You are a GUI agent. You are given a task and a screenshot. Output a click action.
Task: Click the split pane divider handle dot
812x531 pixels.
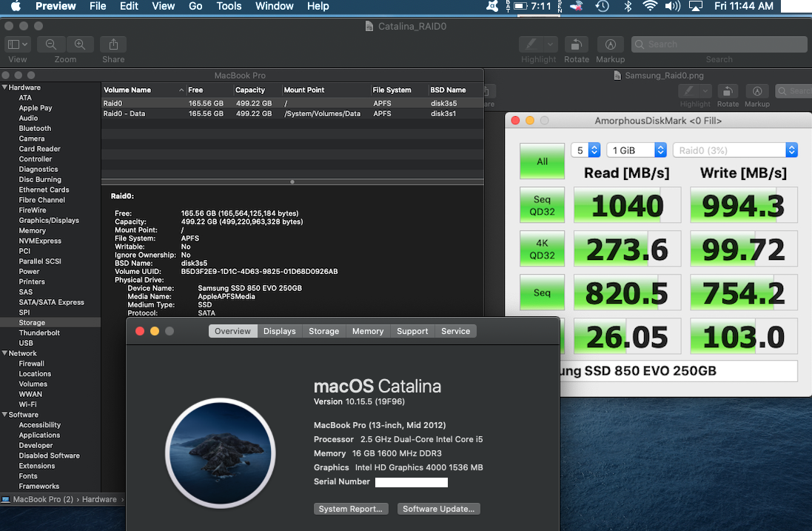292,182
